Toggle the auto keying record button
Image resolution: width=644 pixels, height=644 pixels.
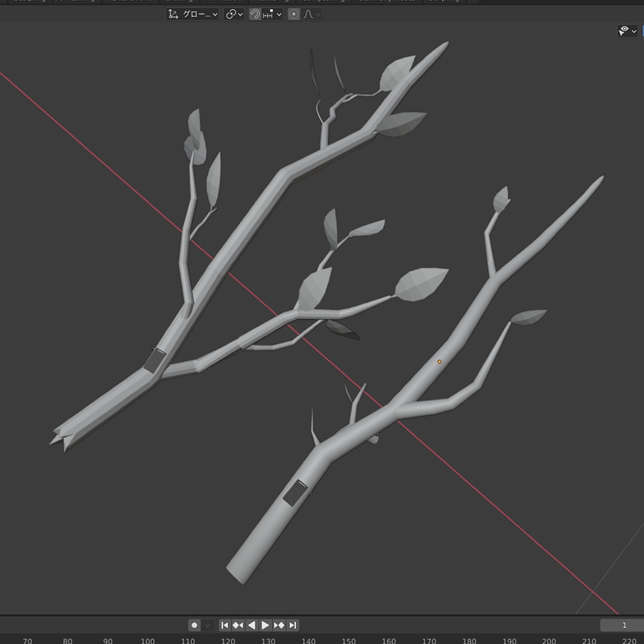(x=195, y=625)
